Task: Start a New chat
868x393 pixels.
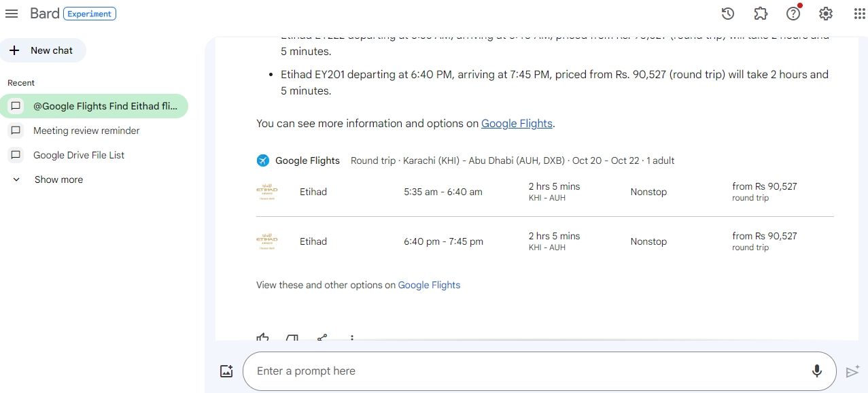Action: tap(43, 50)
